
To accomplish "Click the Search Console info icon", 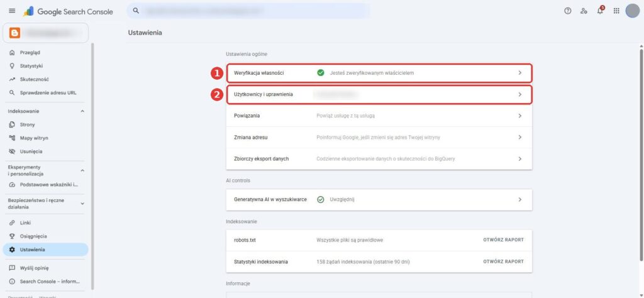I will pyautogui.click(x=12, y=282).
